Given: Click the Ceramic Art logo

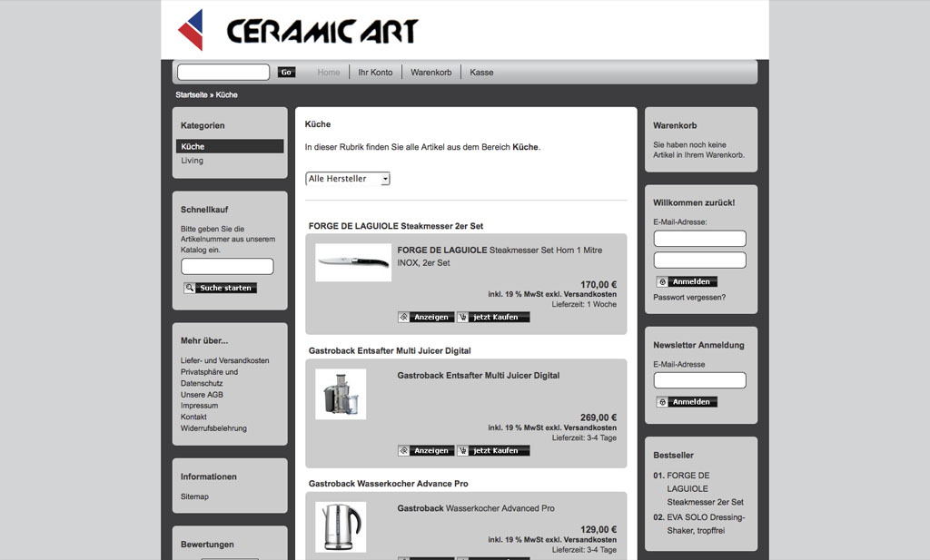Looking at the screenshot, I should point(298,30).
